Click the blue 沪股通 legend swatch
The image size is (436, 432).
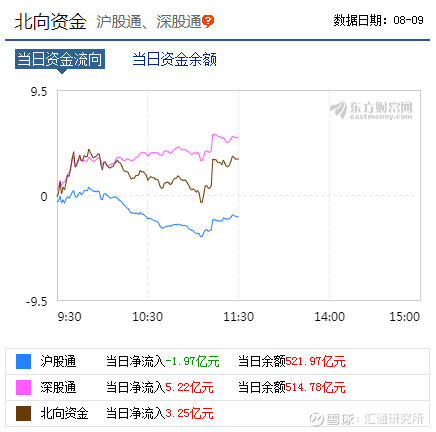coord(23,362)
